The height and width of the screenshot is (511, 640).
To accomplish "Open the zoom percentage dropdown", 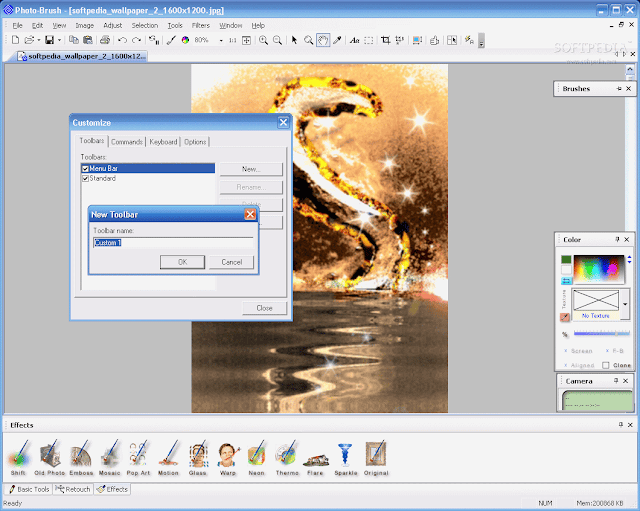I will coord(221,40).
